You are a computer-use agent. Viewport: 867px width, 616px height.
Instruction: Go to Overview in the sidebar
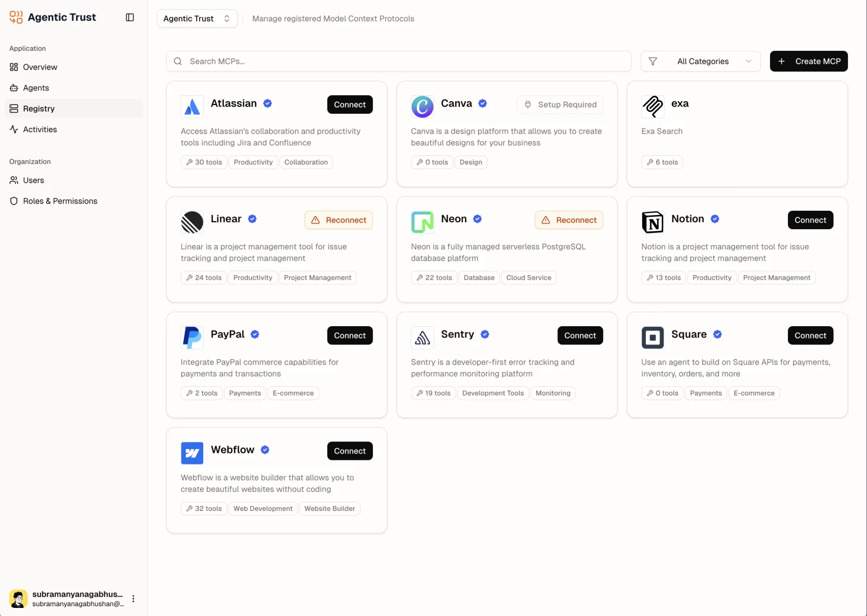coord(74,67)
